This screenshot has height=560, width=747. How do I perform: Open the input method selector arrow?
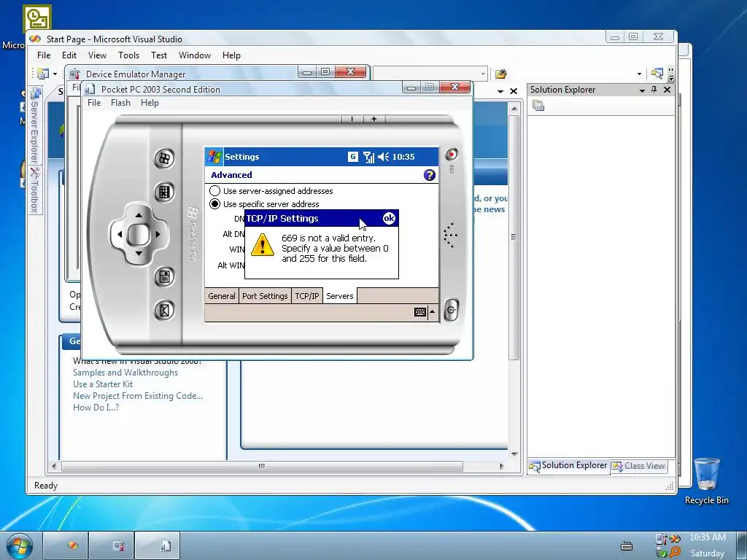[432, 312]
